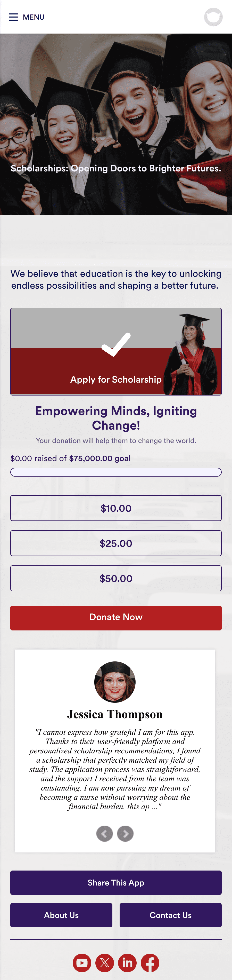
Task: Open the Facebook social icon
Action: click(x=150, y=963)
